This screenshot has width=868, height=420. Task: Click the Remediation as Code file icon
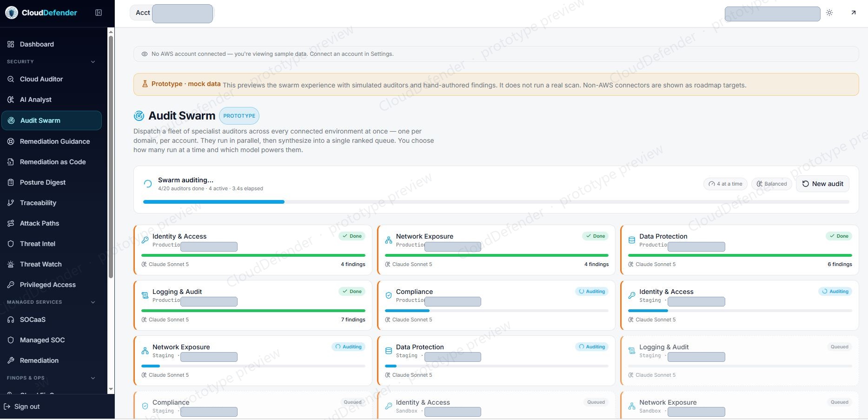11,162
